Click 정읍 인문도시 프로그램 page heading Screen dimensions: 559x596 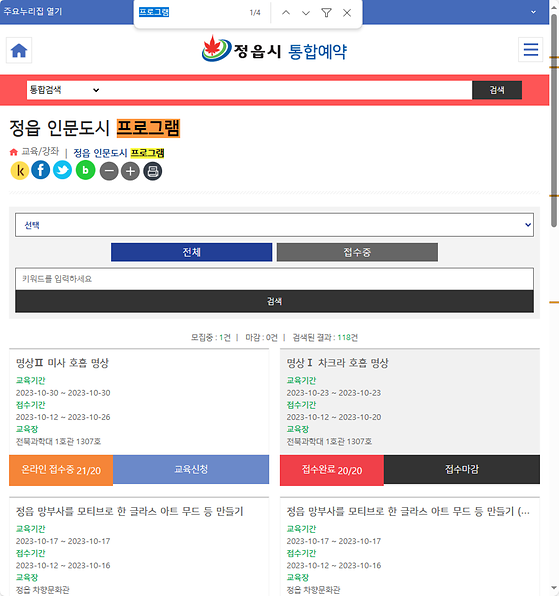tap(95, 128)
